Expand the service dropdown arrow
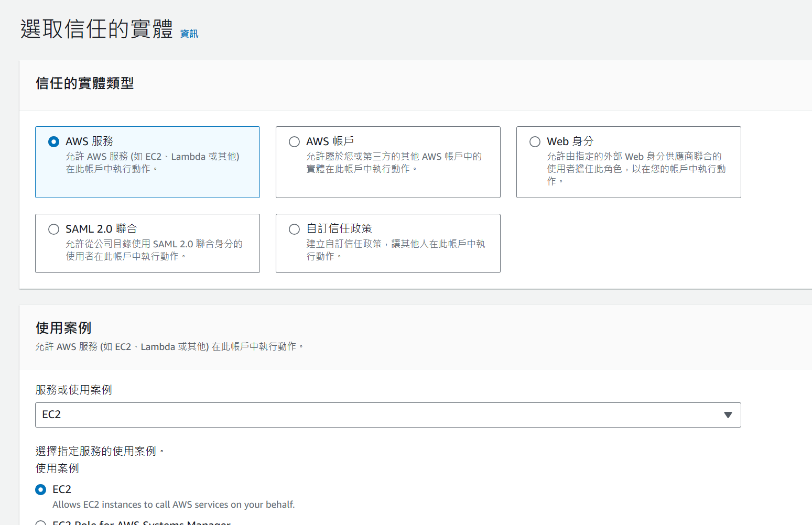The image size is (812, 525). pos(728,415)
